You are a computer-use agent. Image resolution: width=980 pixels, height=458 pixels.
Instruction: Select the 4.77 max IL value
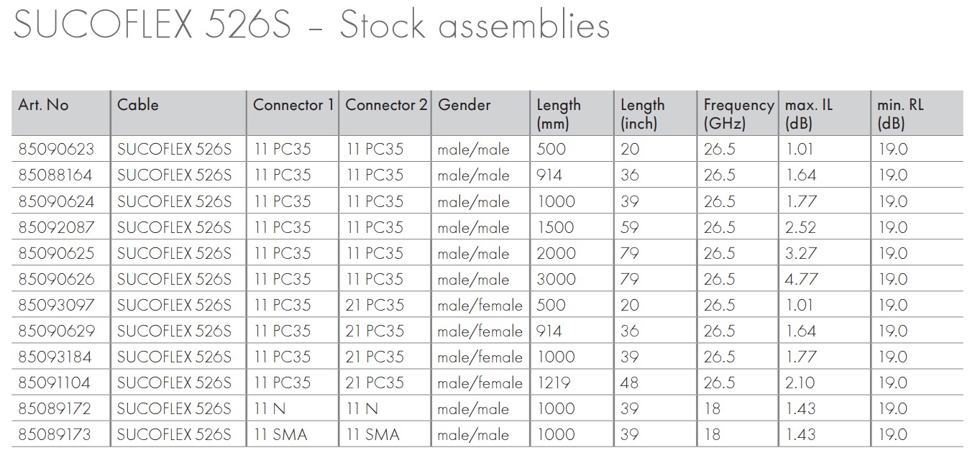801,280
